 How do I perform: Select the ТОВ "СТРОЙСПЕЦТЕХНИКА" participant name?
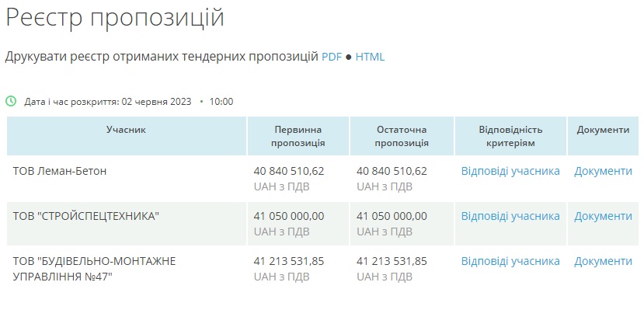coord(85,216)
